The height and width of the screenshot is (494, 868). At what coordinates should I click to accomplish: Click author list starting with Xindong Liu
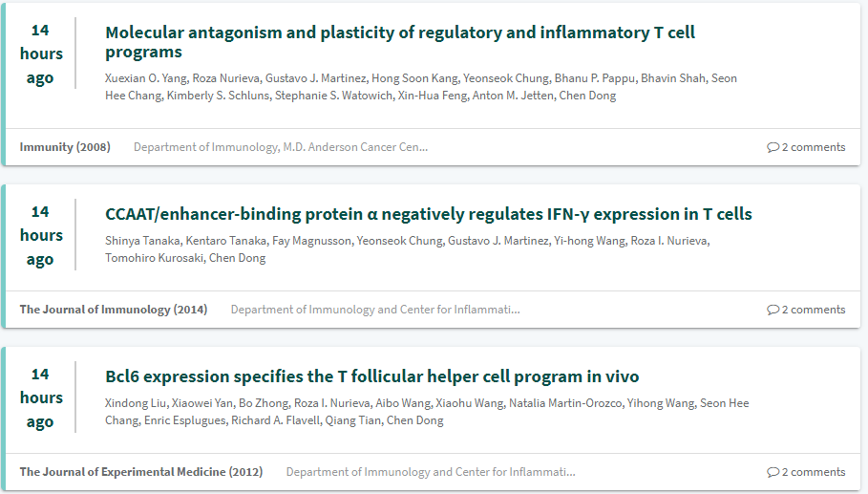[427, 412]
